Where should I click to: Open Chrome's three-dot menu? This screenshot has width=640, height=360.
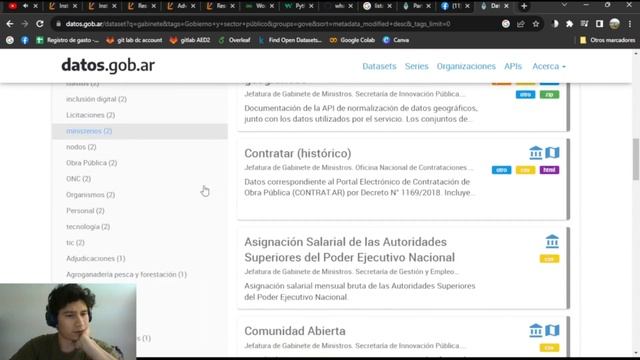tap(630, 24)
